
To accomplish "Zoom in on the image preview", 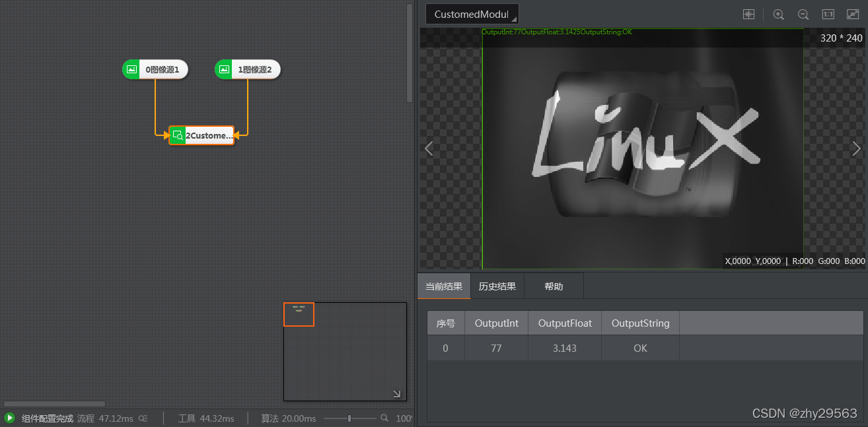I will click(x=779, y=14).
